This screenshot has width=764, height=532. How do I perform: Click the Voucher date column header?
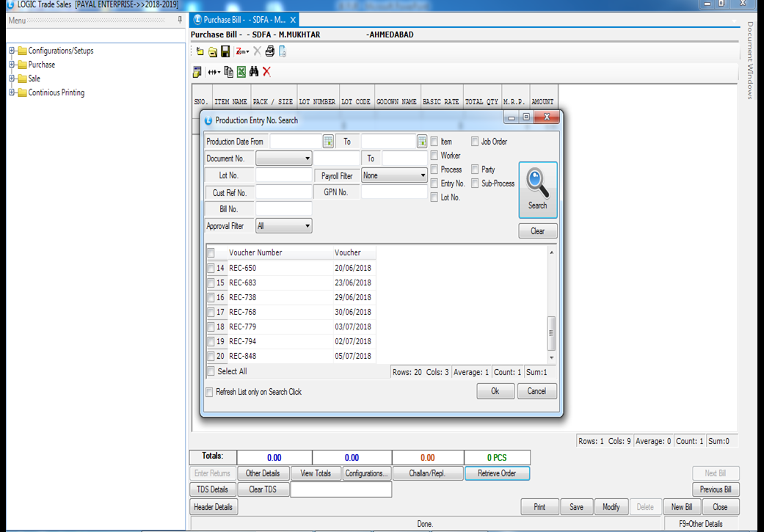[354, 253]
